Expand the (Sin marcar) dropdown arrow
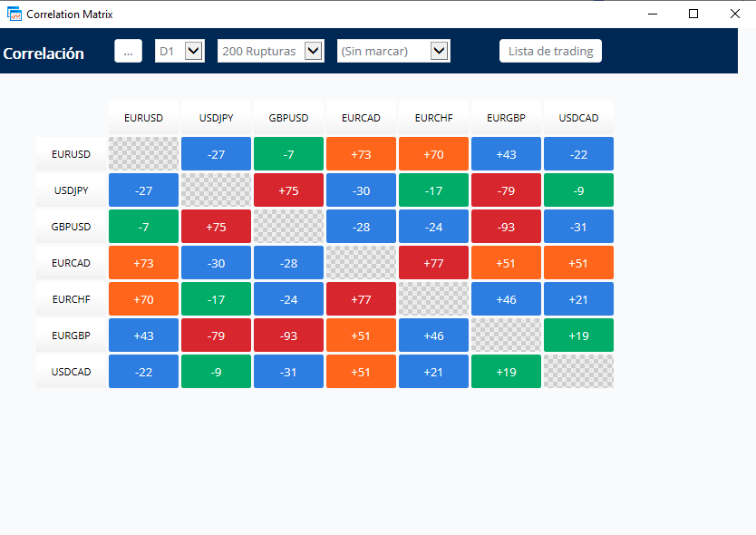The width and height of the screenshot is (756, 535). pos(440,51)
